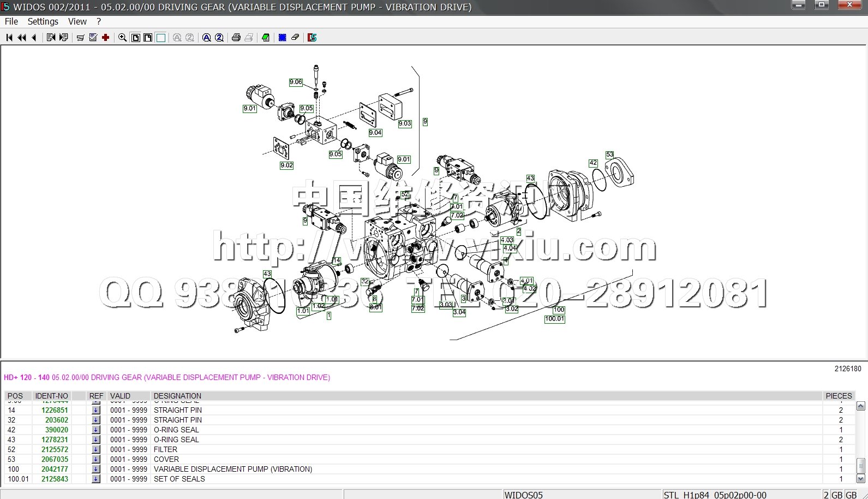Image resolution: width=868 pixels, height=499 pixels.
Task: Toggle the empty-frame view button in toolbar
Action: [x=161, y=38]
